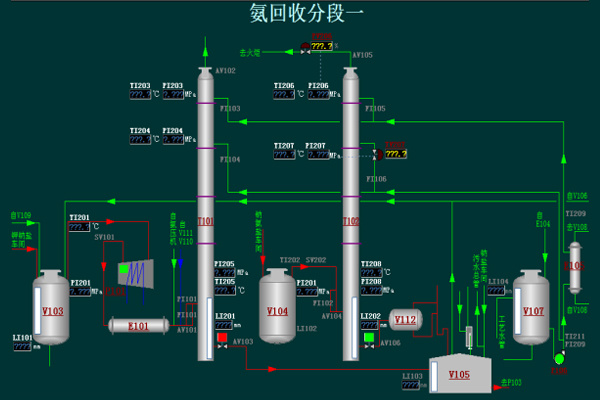Image resolution: width=600 pixels, height=400 pixels.
Task: Click the LI103 level readout
Action: (411, 385)
